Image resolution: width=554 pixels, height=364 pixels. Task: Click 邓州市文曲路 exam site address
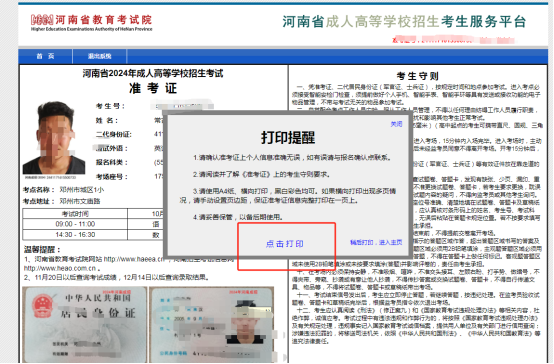[x=80, y=201]
